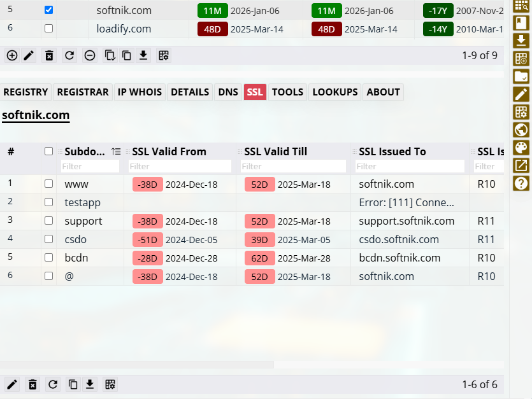532x399 pixels.
Task: Open the TOOLS tab
Action: pyautogui.click(x=288, y=92)
